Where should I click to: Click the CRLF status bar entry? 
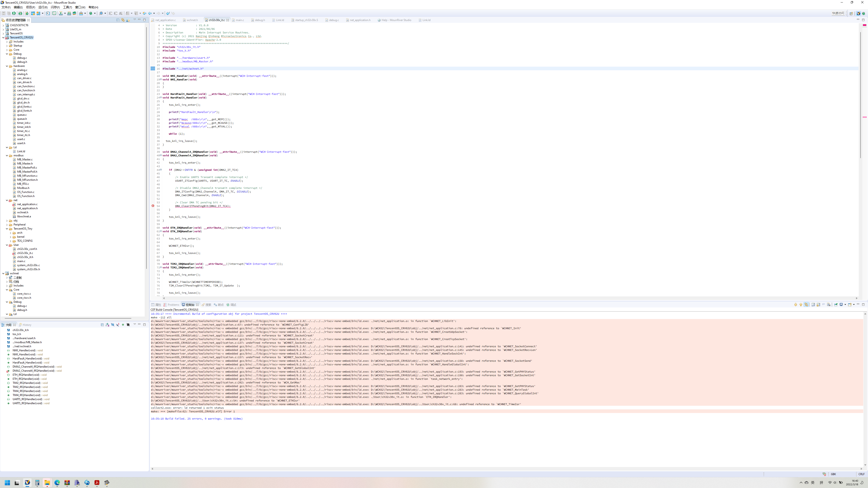click(x=862, y=474)
